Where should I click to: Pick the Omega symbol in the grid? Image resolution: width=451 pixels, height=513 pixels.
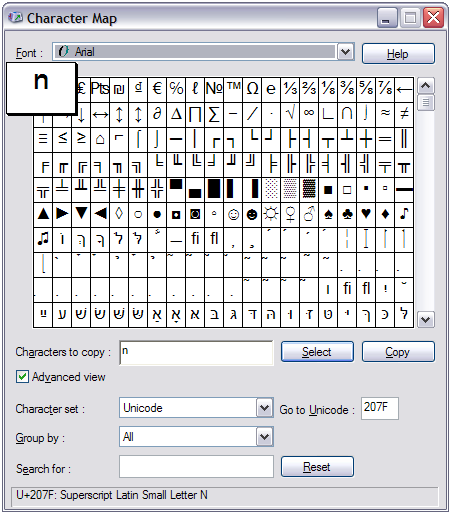(252, 89)
